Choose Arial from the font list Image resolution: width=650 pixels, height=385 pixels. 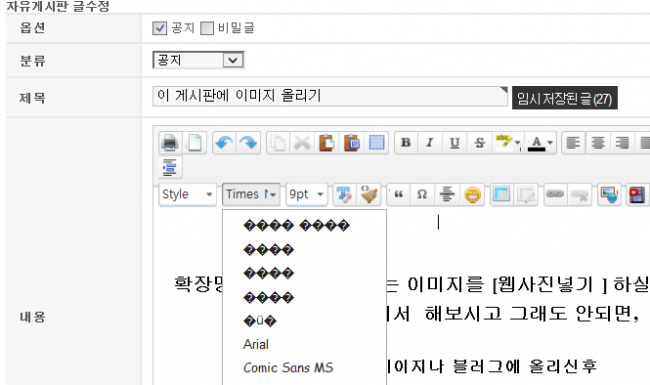click(x=256, y=344)
